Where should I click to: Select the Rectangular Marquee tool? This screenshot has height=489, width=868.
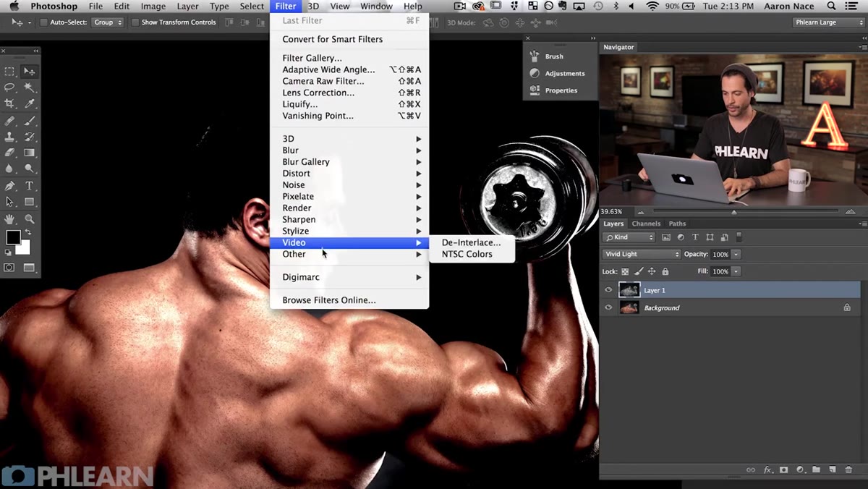click(10, 72)
